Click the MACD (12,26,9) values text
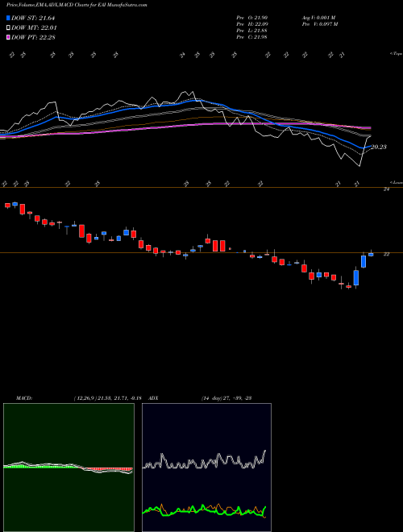Screen dimensions: 403x532 pos(107,398)
